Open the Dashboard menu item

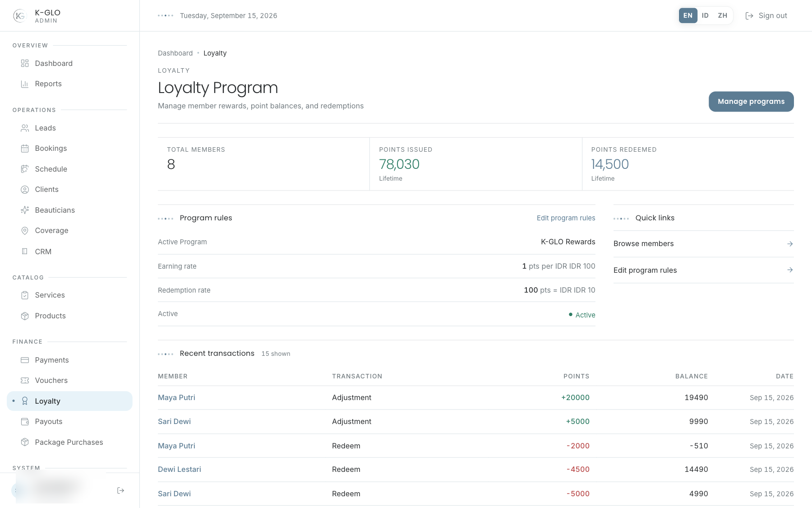[69, 63]
